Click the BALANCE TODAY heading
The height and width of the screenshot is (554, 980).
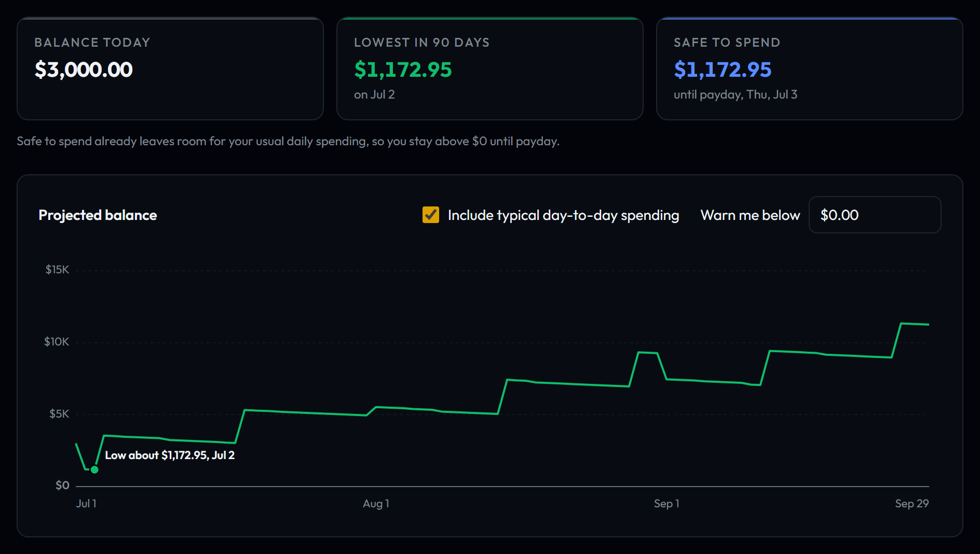tap(92, 43)
